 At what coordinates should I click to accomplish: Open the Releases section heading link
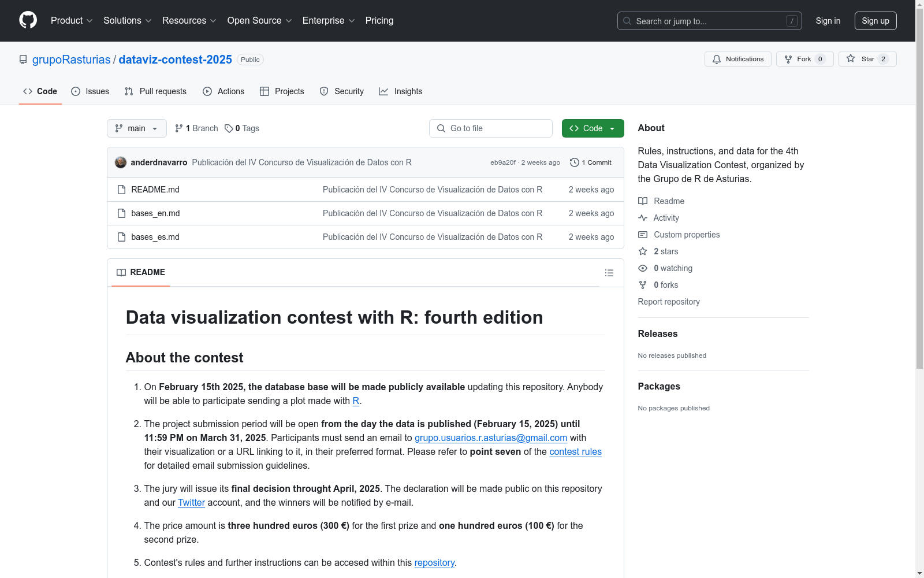pos(658,334)
